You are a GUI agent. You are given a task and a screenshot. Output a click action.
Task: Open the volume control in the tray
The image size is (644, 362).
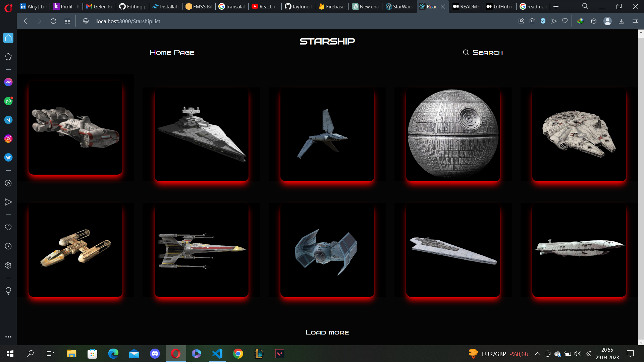click(577, 354)
